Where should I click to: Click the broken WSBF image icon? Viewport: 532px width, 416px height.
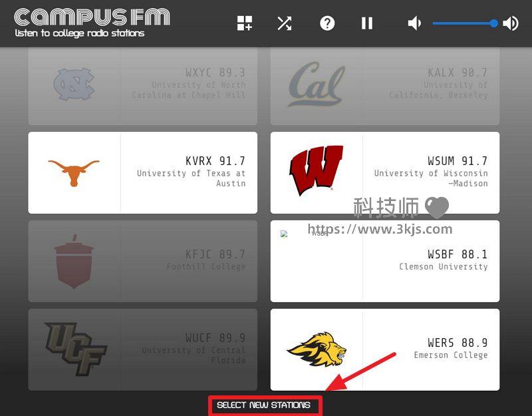[x=284, y=234]
